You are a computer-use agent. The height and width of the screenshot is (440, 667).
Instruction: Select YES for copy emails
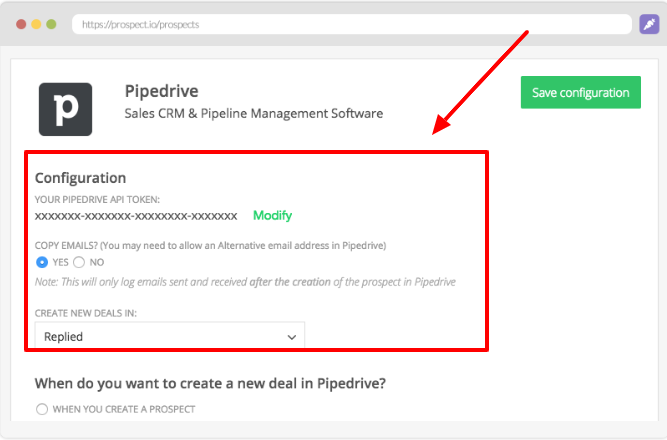coord(42,262)
